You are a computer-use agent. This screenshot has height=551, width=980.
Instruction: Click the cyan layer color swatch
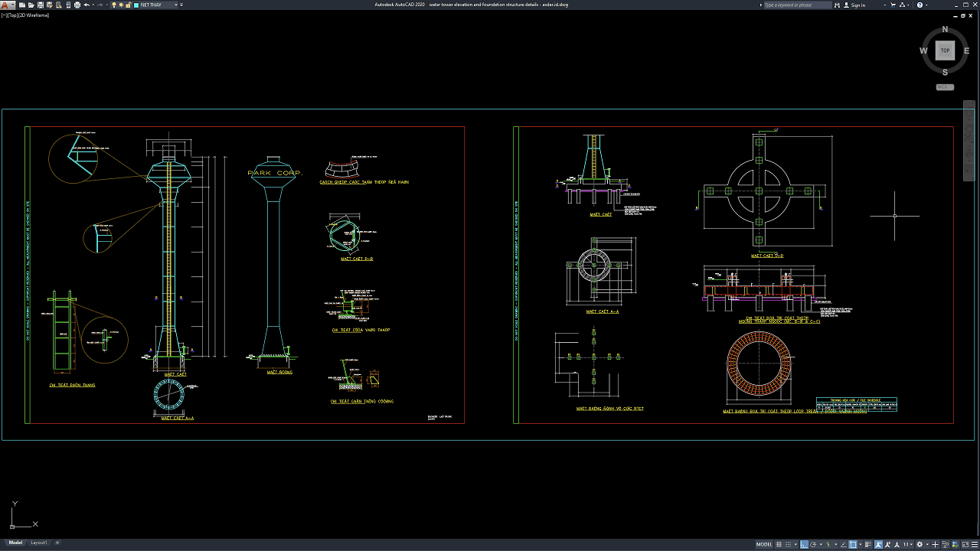coord(136,5)
